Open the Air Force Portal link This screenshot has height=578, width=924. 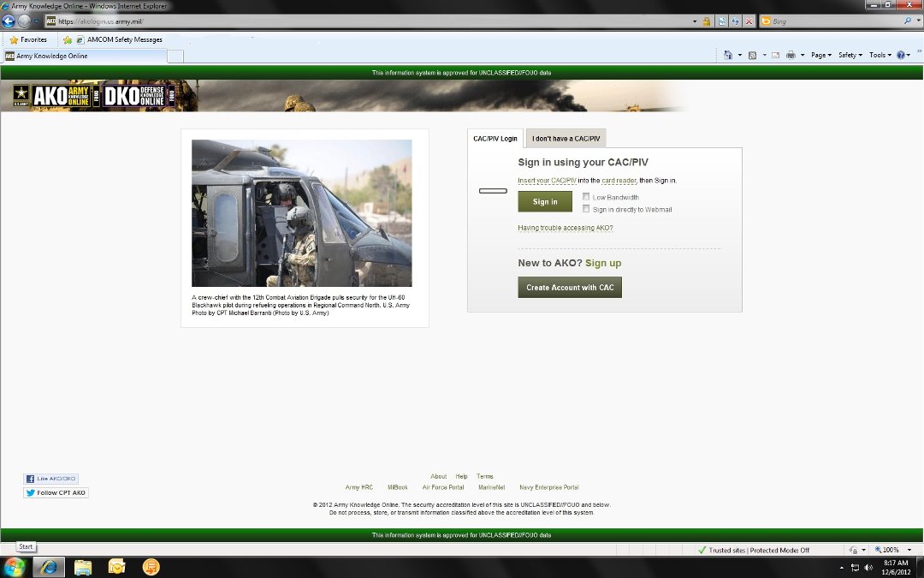(443, 487)
